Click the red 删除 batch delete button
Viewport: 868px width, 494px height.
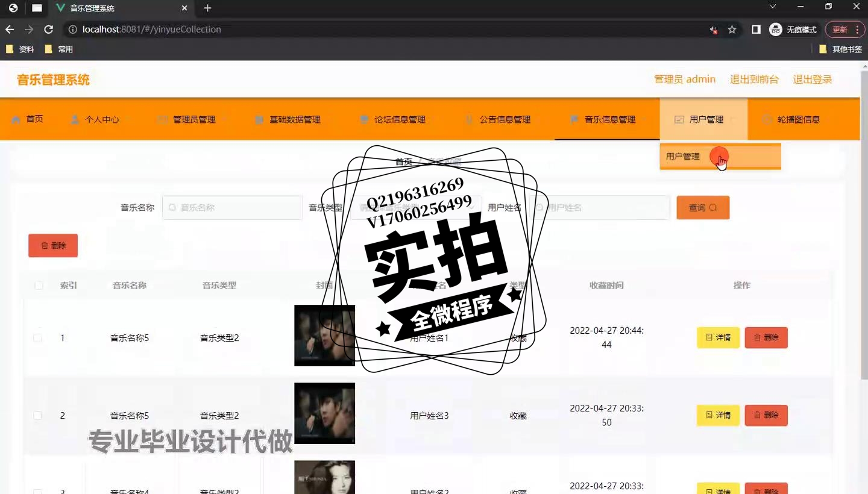[53, 246]
